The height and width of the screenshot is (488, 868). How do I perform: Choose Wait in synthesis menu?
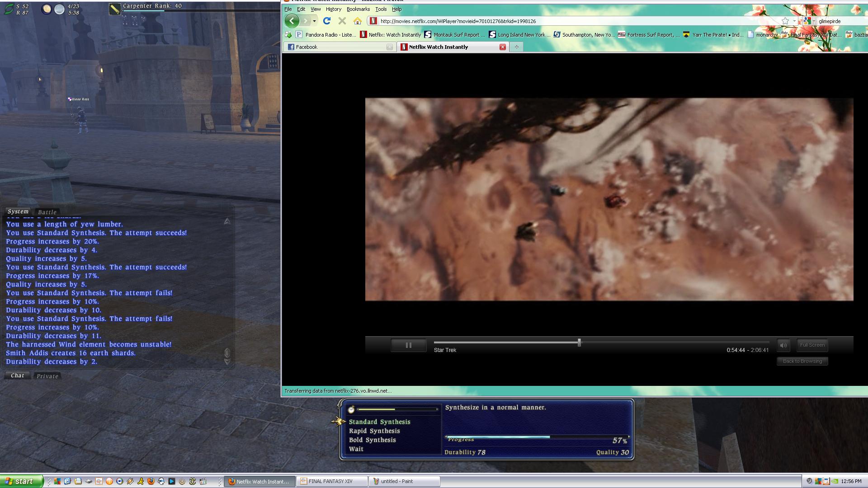pyautogui.click(x=356, y=449)
